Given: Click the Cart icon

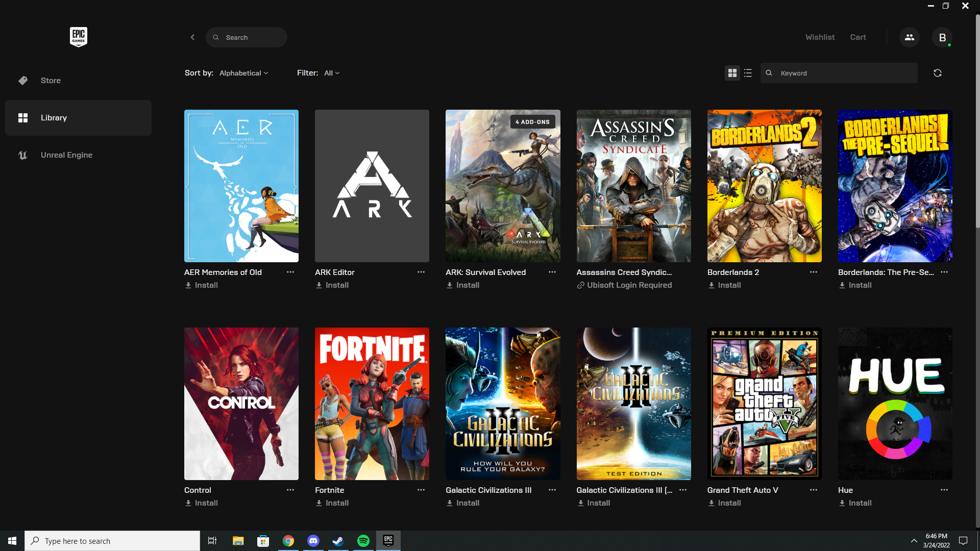Looking at the screenshot, I should [858, 37].
